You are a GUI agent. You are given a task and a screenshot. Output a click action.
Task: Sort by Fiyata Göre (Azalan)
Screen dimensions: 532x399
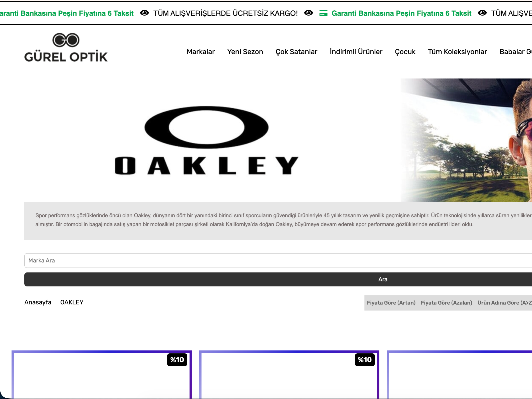coord(446,303)
